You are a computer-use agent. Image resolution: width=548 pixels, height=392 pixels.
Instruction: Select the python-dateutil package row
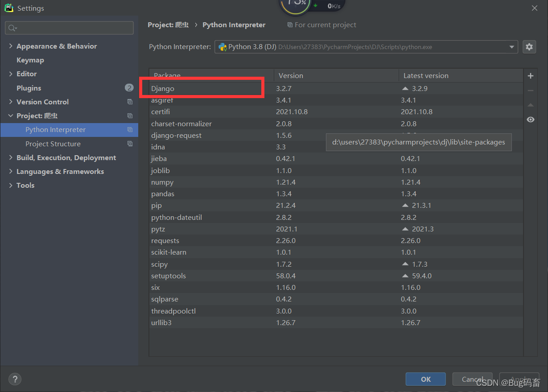pyautogui.click(x=336, y=217)
